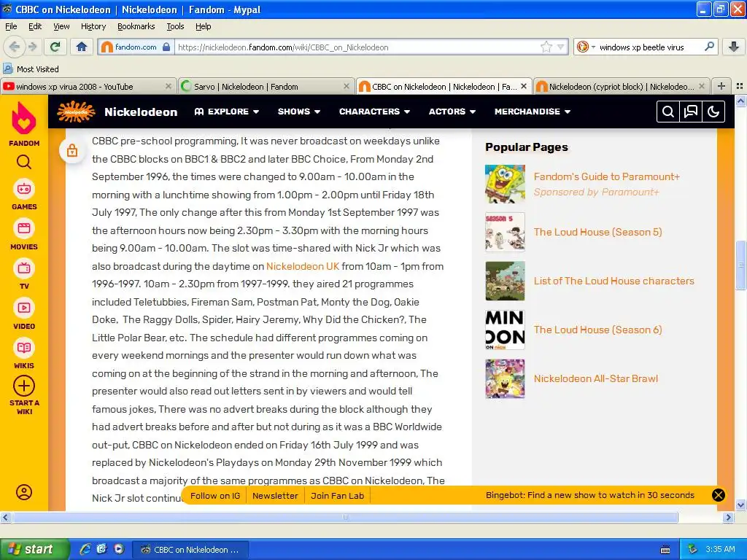Go back with the browser back arrow
747x560 pixels.
tap(15, 47)
